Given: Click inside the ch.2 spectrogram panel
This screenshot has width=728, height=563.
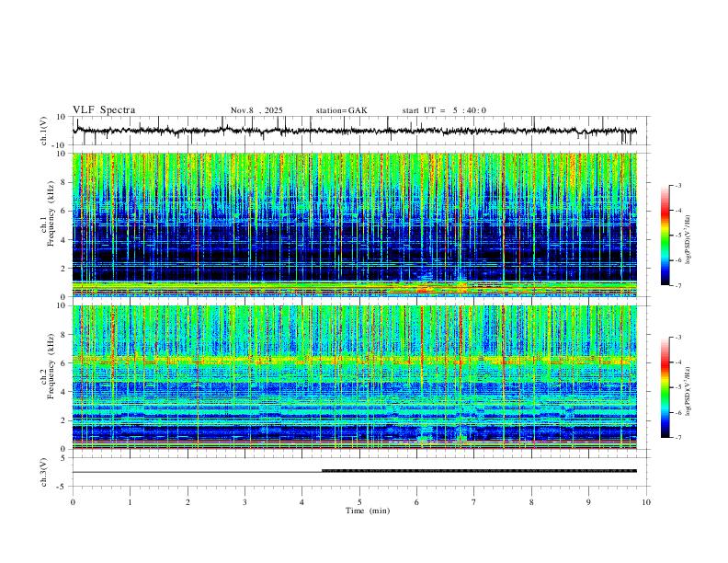Looking at the screenshot, I should [355, 377].
